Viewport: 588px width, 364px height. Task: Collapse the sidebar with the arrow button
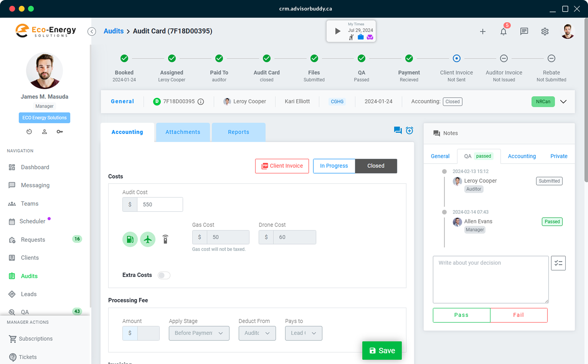click(x=92, y=31)
